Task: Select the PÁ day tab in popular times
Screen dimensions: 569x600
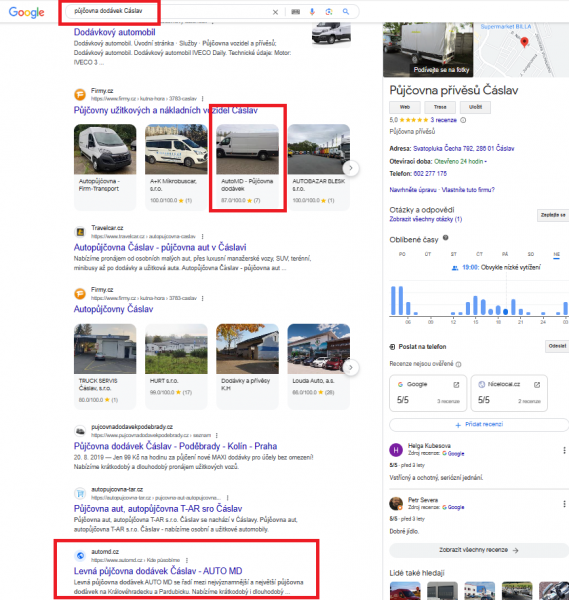Action: tap(505, 254)
